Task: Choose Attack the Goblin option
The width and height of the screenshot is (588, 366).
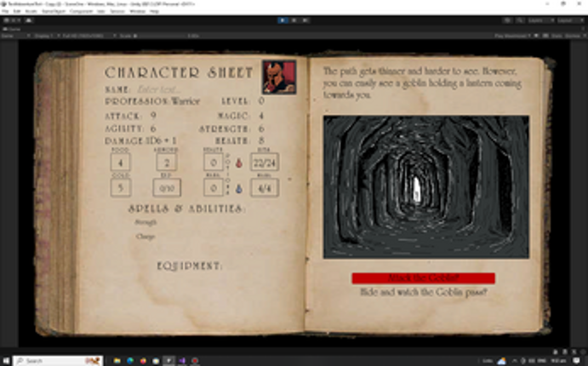Action: click(x=424, y=277)
